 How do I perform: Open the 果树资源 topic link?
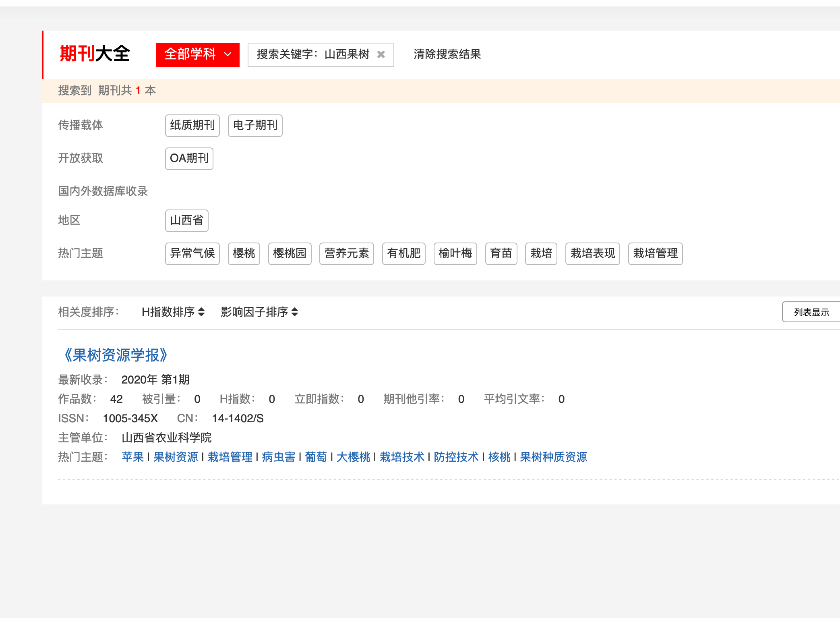pyautogui.click(x=176, y=457)
